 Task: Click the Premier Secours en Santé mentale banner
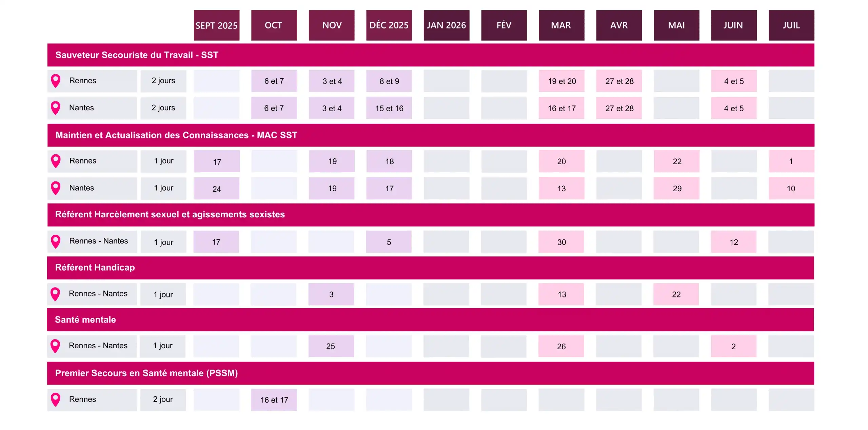(431, 373)
